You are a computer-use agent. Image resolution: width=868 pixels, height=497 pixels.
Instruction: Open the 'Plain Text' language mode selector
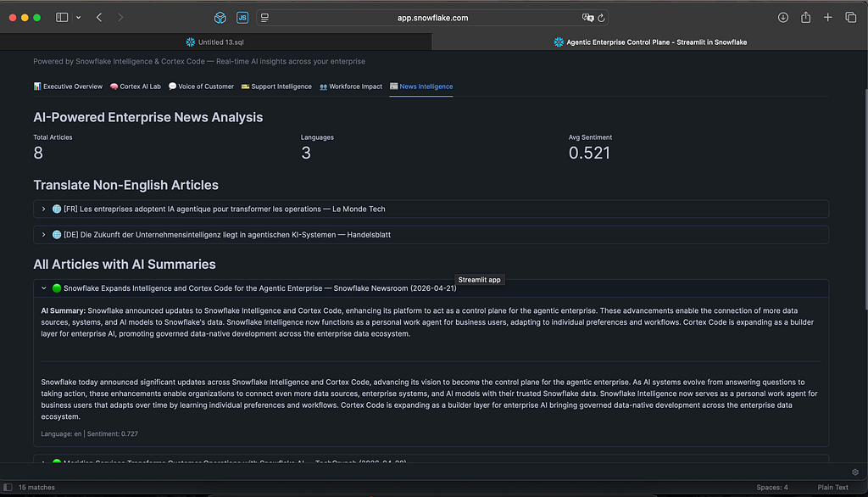[832, 488]
